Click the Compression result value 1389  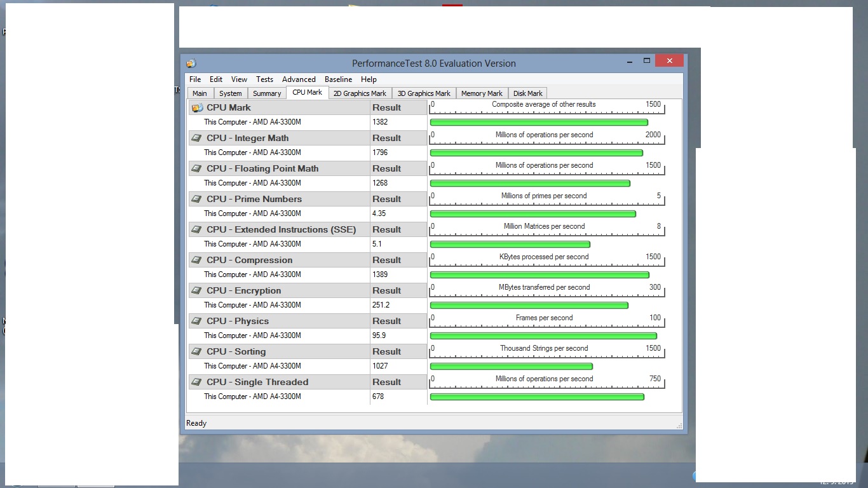click(x=380, y=274)
